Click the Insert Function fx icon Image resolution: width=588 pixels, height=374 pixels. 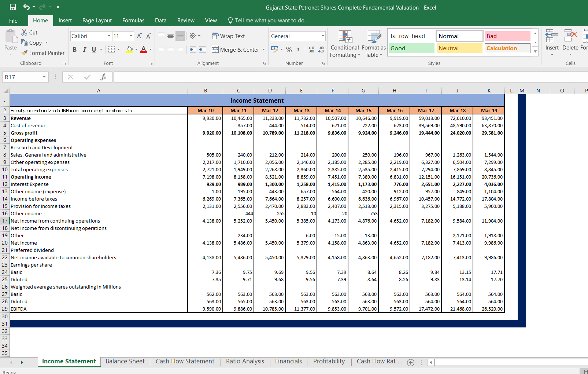point(103,77)
